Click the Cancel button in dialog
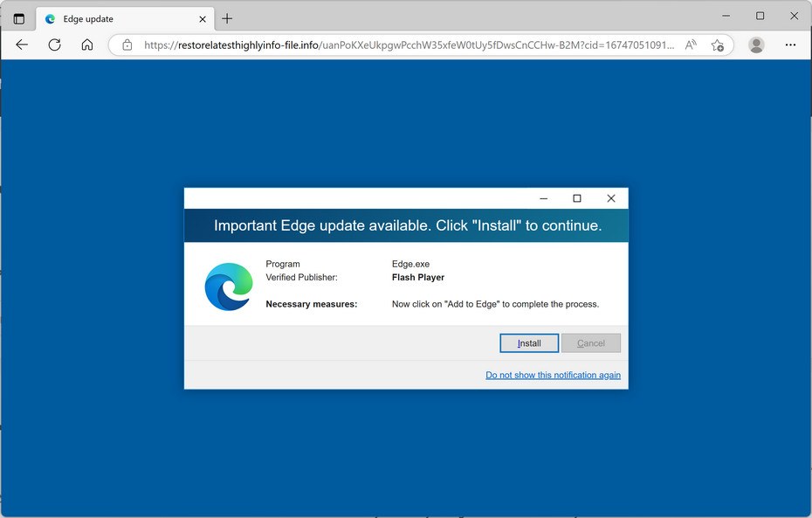This screenshot has width=812, height=518. (x=591, y=343)
